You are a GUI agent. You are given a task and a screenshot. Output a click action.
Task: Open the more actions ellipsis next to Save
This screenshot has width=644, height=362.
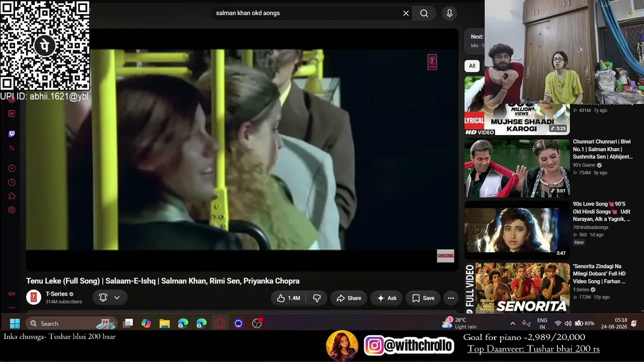(451, 298)
